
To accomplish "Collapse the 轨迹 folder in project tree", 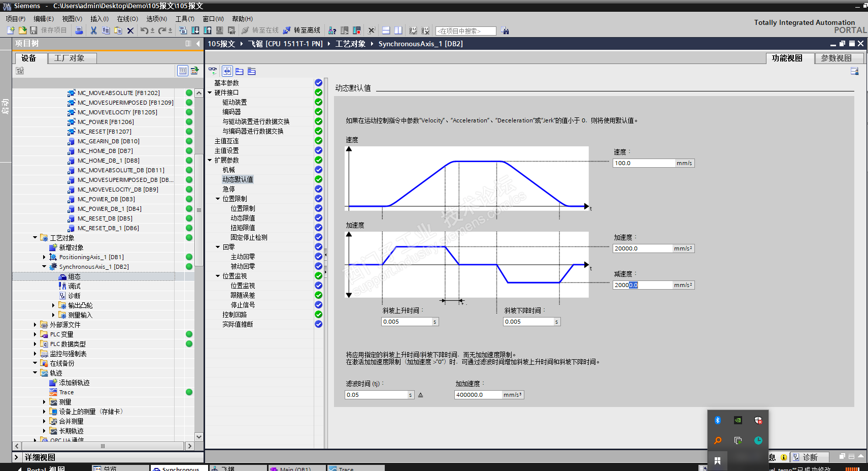I will coord(35,373).
